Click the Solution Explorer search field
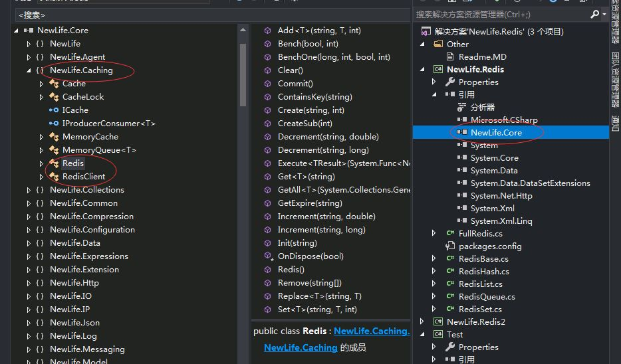 pos(501,14)
